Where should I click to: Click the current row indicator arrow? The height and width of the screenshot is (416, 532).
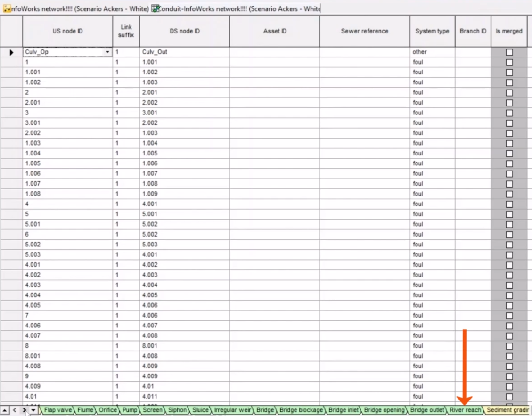click(11, 52)
